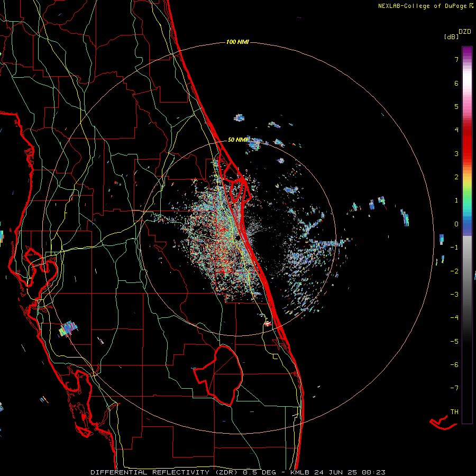Click the -2 value on the color scale

coord(454,271)
